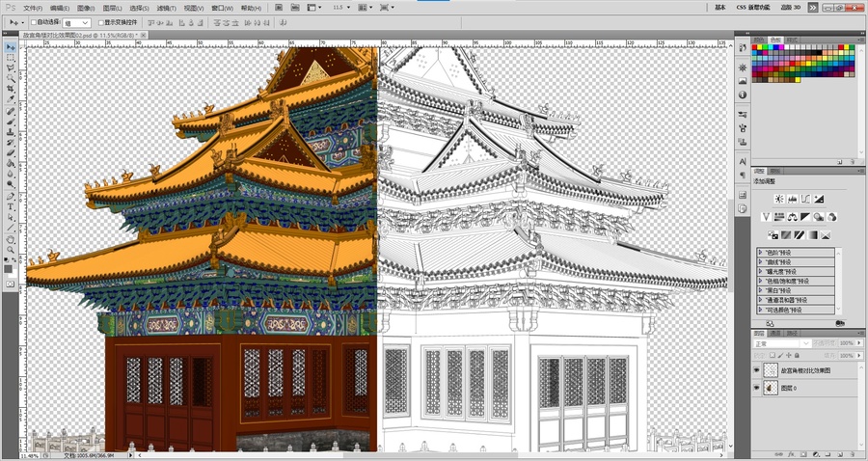Viewport: 868px width, 461px height.
Task: Pick the red swatch in Swatches panel
Action: (754, 48)
